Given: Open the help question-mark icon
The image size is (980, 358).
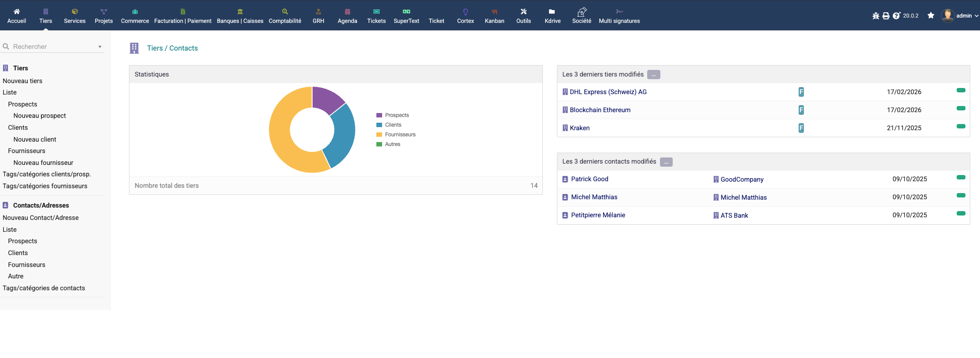Looking at the screenshot, I should 896,16.
